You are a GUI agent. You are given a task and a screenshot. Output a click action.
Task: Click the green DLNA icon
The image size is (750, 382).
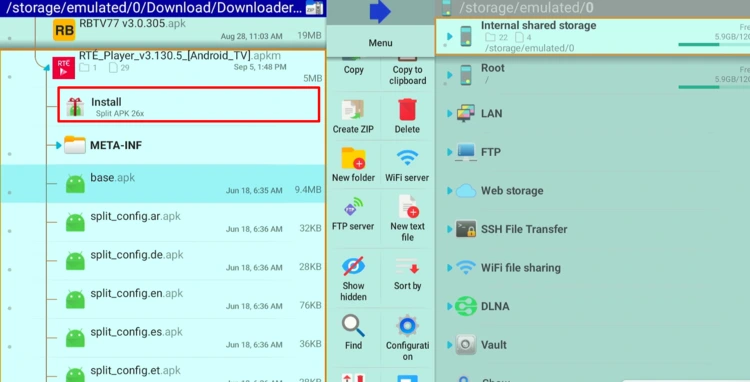point(466,306)
